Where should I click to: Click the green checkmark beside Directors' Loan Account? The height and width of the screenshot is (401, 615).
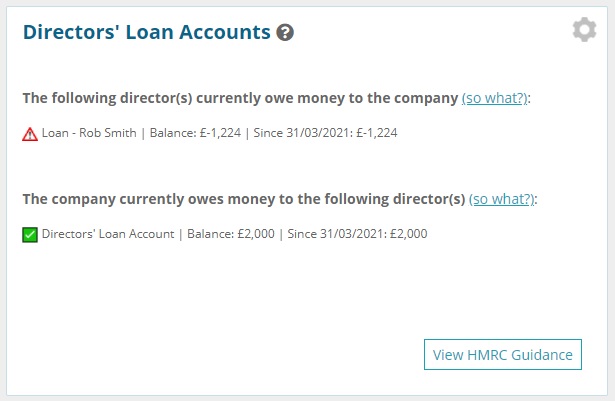tap(30, 235)
